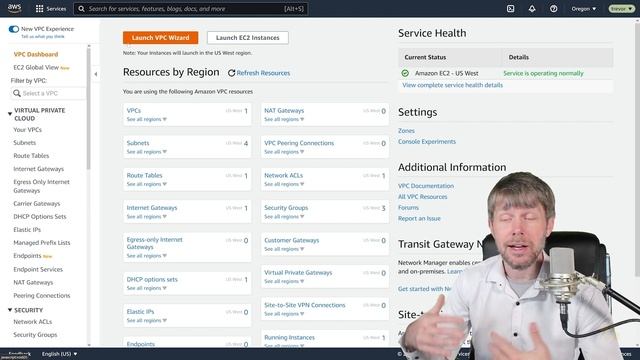Open Endpoints in sidebar

click(27, 256)
